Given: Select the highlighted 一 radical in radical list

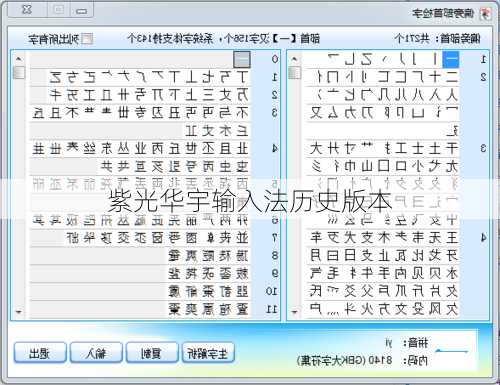Looking at the screenshot, I should point(451,60).
